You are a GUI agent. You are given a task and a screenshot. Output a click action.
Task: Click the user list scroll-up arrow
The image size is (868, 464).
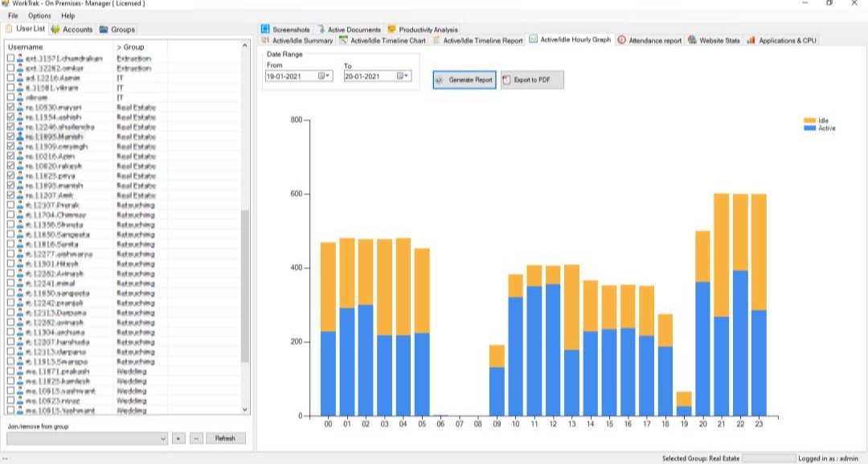tap(244, 45)
